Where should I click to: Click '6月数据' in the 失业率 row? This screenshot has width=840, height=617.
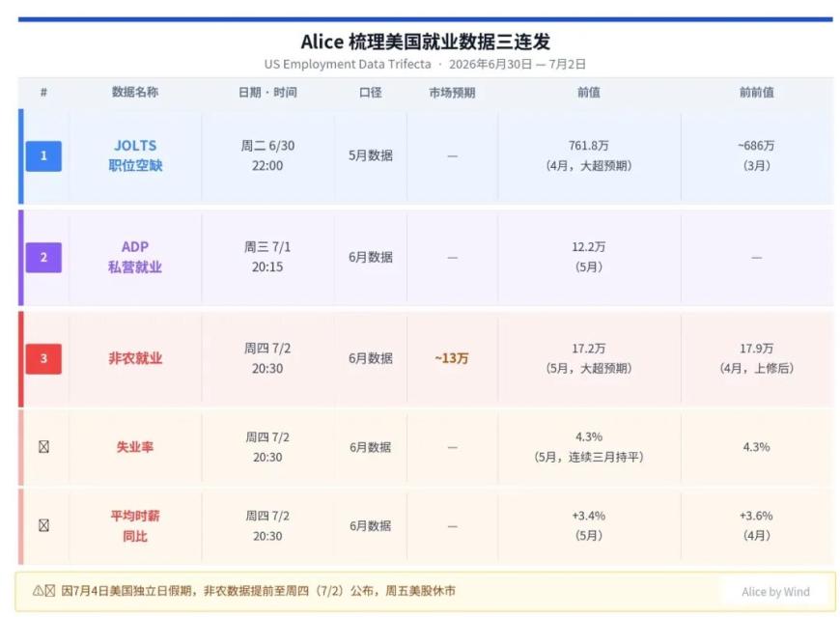tap(370, 447)
